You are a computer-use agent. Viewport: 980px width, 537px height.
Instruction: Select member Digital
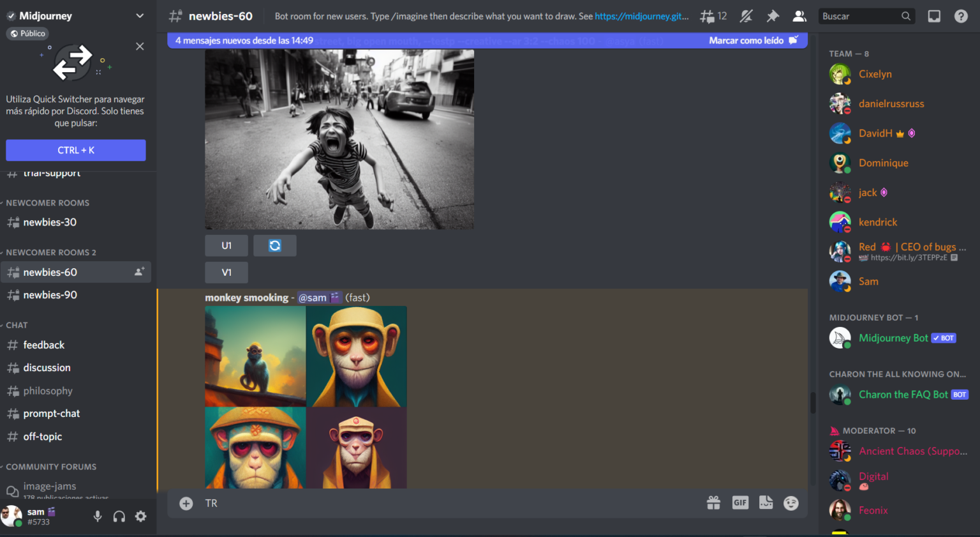point(898,481)
